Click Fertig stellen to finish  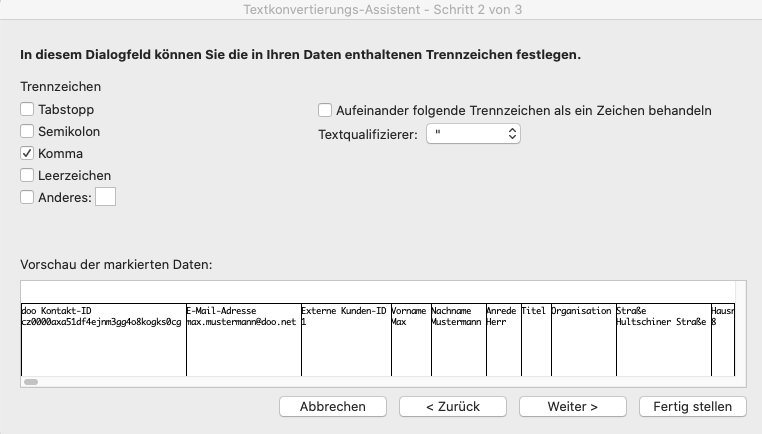pos(693,406)
